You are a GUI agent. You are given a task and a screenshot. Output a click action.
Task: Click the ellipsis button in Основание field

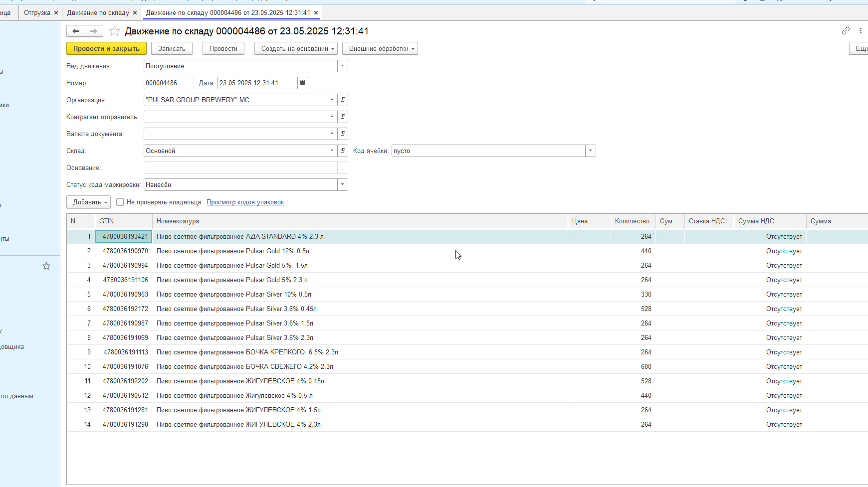(x=343, y=167)
